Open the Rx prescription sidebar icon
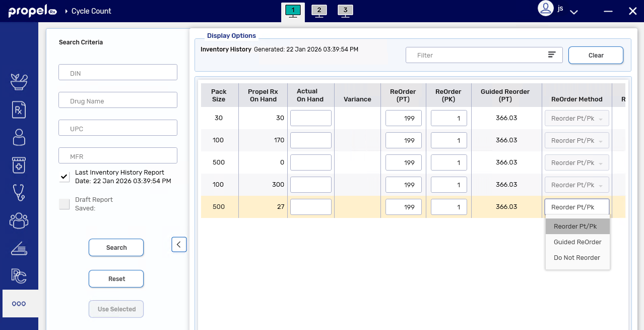The image size is (644, 330). pos(19,109)
